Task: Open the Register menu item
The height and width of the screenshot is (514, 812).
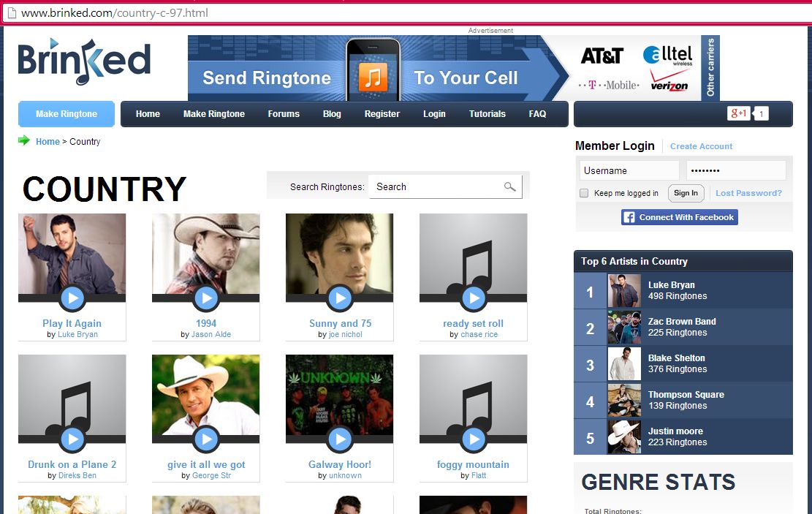Action: click(382, 114)
